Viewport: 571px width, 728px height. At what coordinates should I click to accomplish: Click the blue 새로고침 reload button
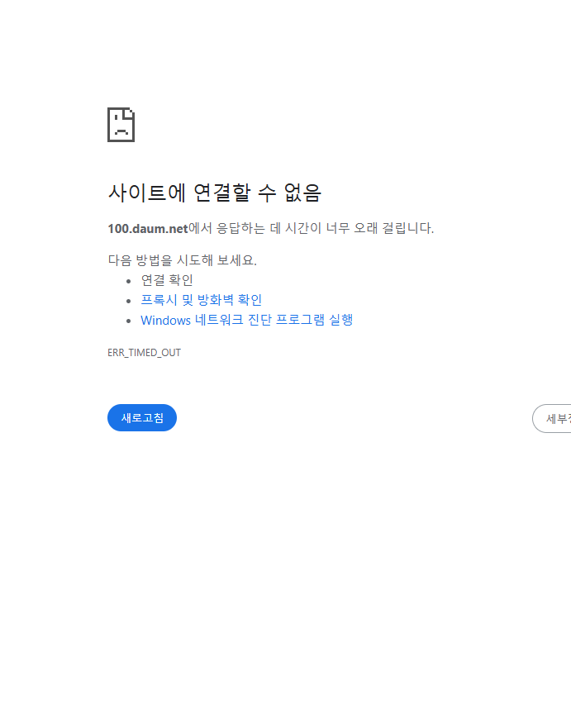click(x=142, y=417)
